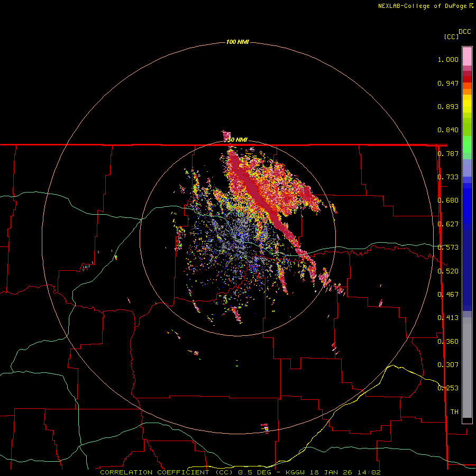
Task: Click the 0.680 legend value
Action: pyautogui.click(x=448, y=200)
